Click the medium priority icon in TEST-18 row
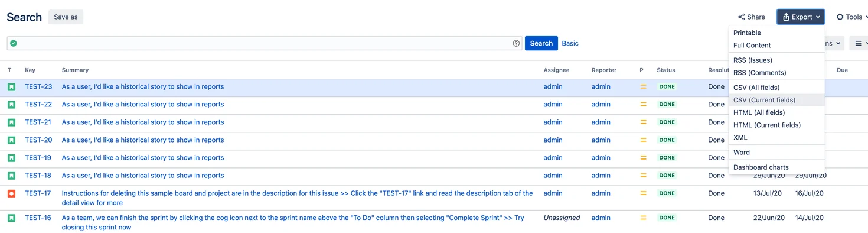868x233 pixels. (x=644, y=176)
